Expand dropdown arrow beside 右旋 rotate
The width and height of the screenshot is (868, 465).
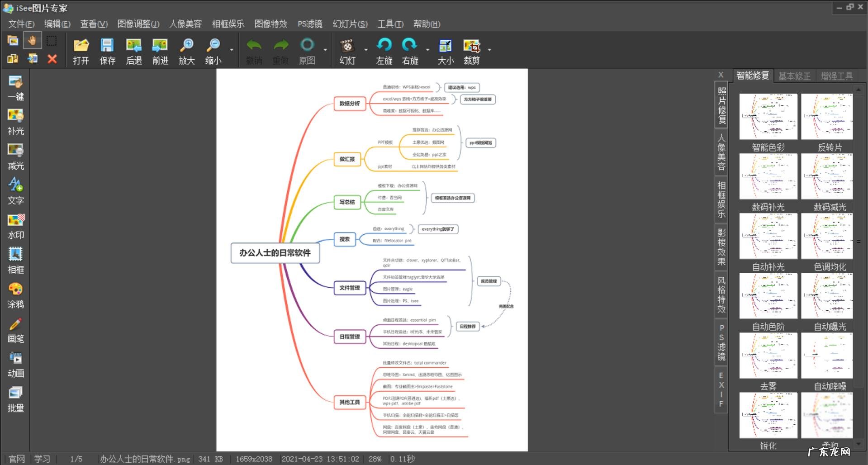[427, 50]
